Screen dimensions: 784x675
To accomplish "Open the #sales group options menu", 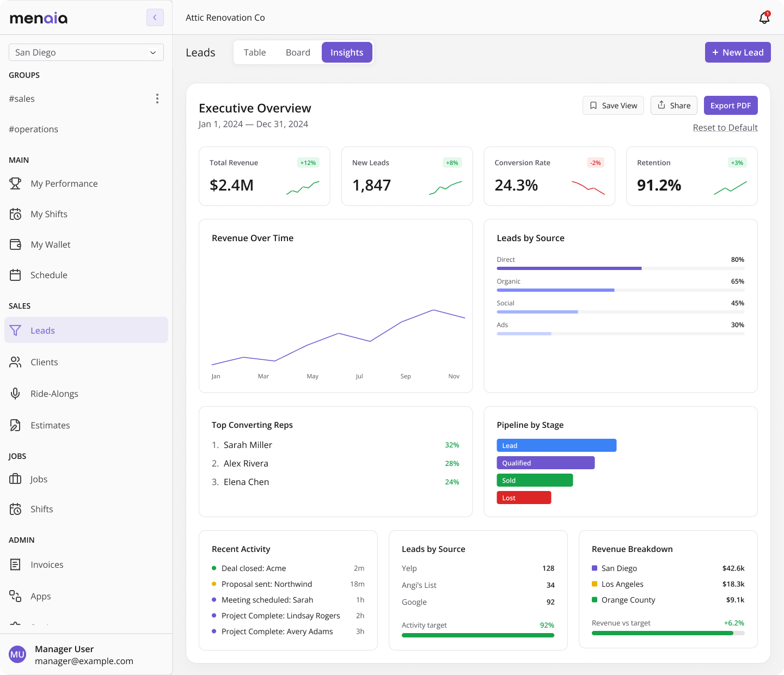I will point(157,99).
